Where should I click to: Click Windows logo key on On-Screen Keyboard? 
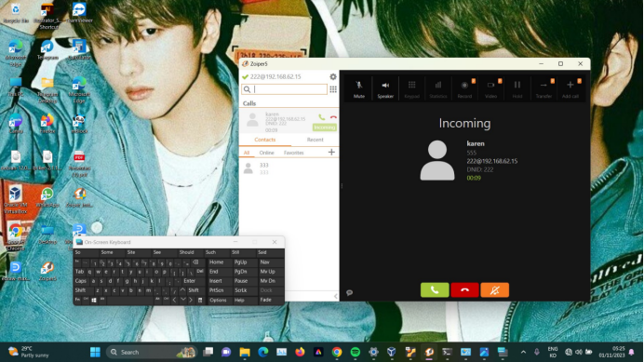tap(94, 300)
